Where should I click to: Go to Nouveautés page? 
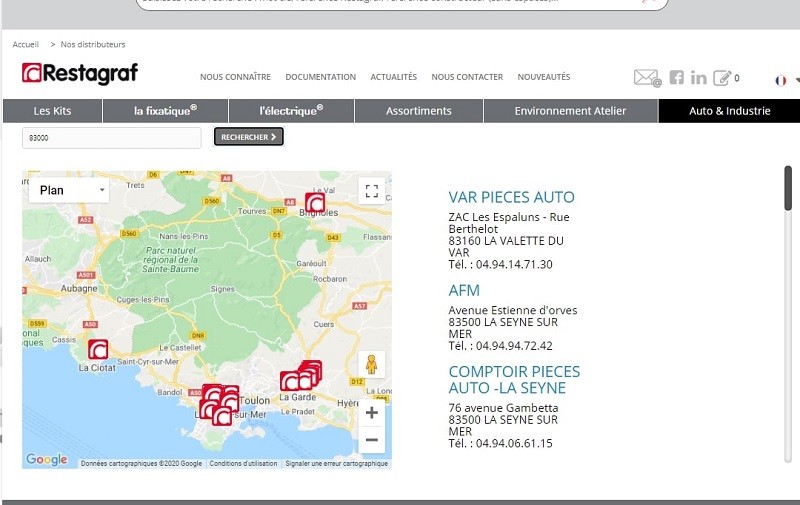tap(544, 77)
